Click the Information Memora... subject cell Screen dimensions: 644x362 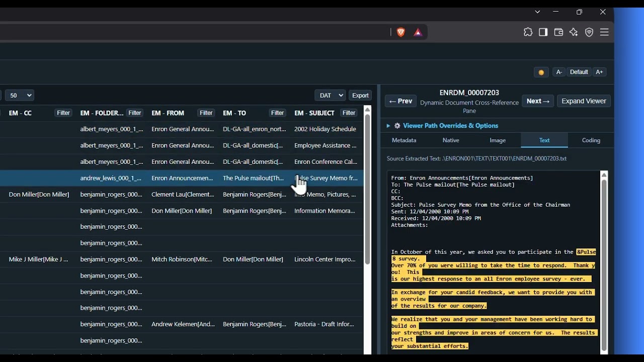click(325, 211)
